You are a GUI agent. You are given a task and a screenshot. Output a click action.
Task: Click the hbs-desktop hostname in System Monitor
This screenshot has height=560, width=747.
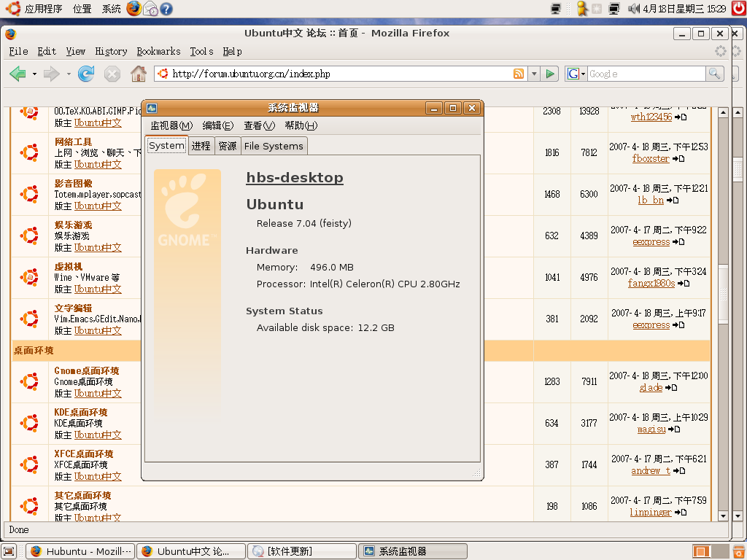click(x=295, y=178)
